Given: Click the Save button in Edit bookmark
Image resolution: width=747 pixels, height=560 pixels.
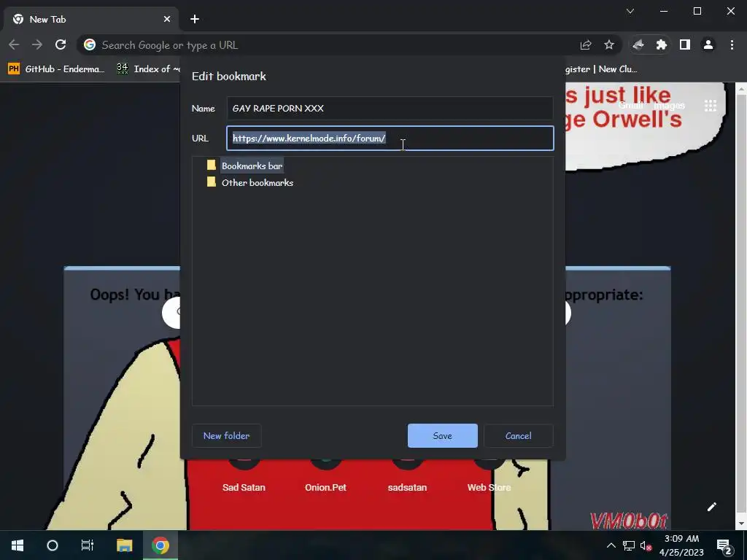Looking at the screenshot, I should tap(442, 436).
